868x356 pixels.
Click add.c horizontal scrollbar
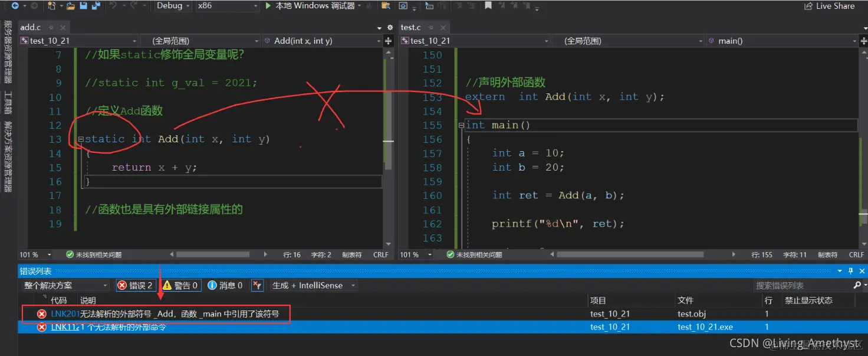213,254
